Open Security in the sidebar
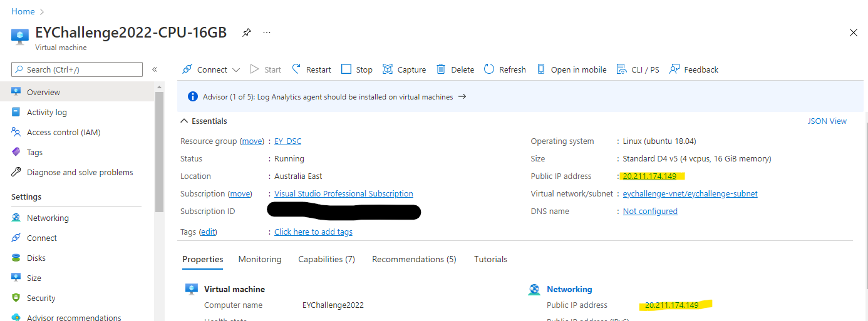Image resolution: width=868 pixels, height=321 pixels. pyautogui.click(x=77, y=298)
